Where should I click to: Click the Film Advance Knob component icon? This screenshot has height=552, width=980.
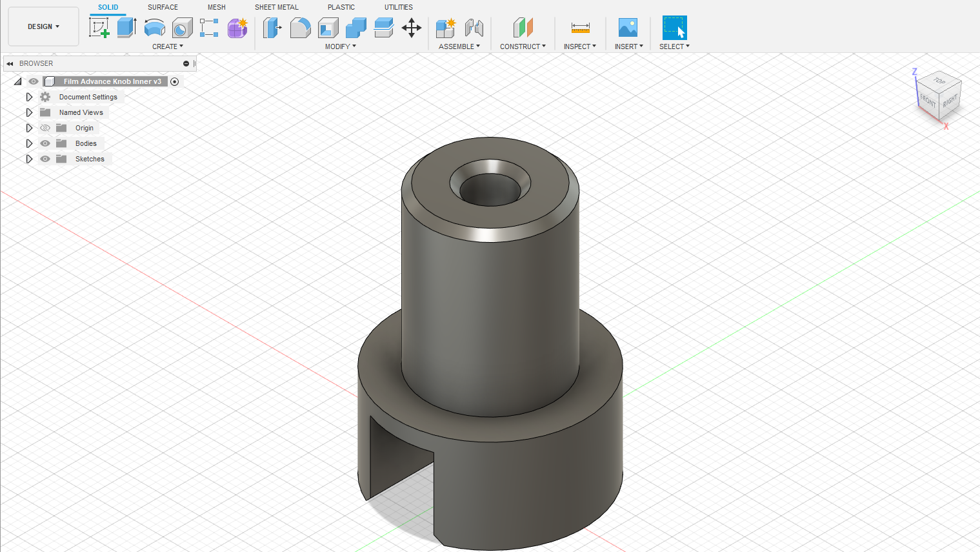click(49, 81)
